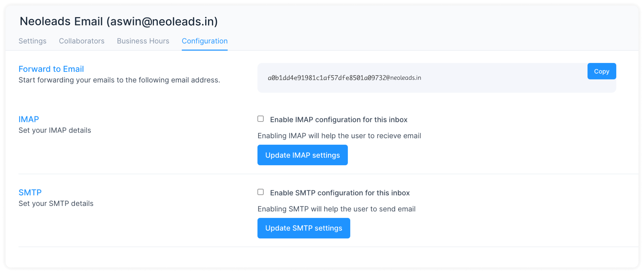This screenshot has height=273, width=644.
Task: Switch to the Collaborators tab
Action: [81, 41]
